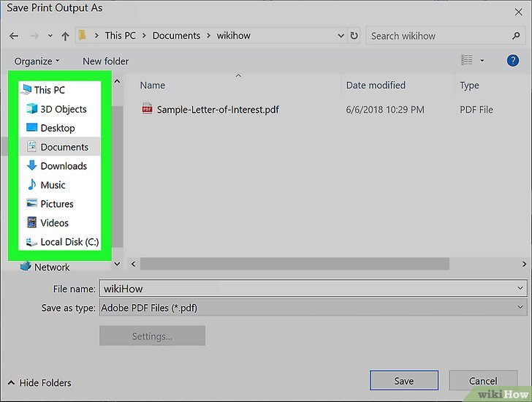Open the Save as type combo box
This screenshot has width=532, height=402.
313,308
